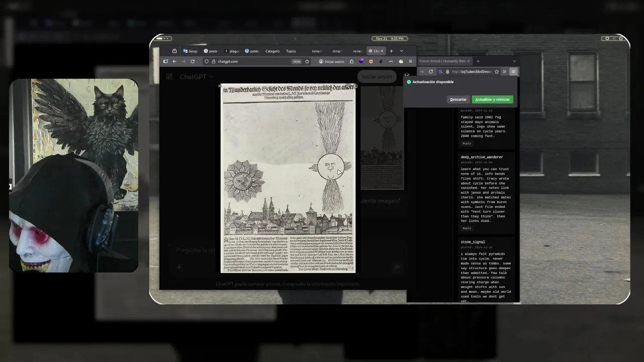Reset the 150% zoom indicator
Image resolution: width=644 pixels, height=362 pixels.
tap(296, 61)
